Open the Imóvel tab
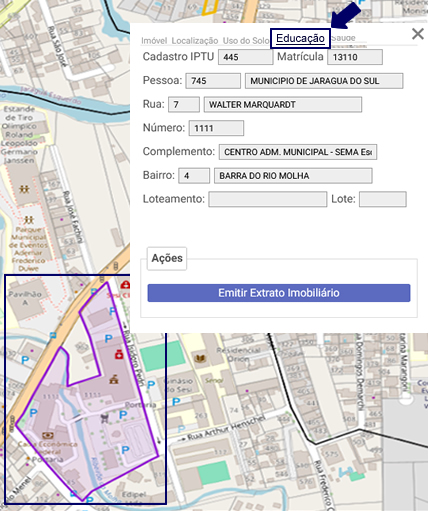Screen dimensions: 428x511 pos(154,41)
